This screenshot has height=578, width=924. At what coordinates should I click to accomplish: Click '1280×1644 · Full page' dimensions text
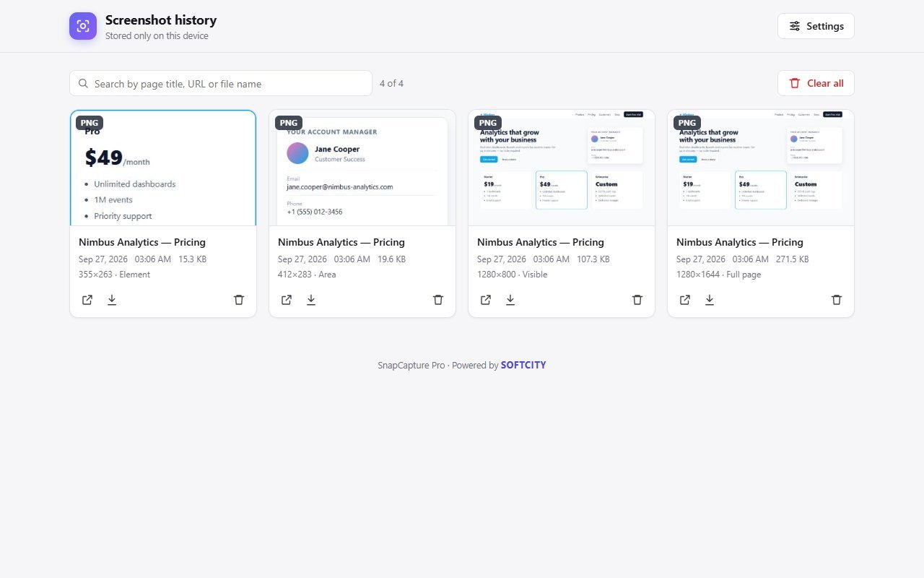(x=718, y=275)
